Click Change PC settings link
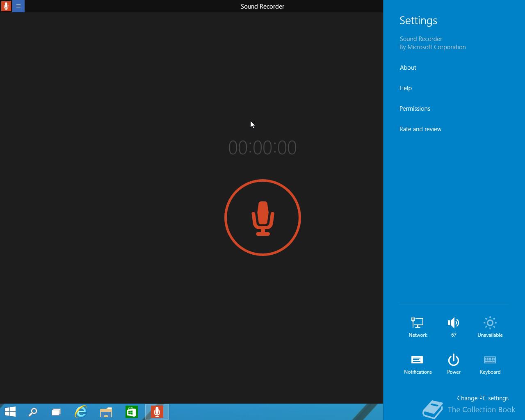The image size is (525, 420). (483, 398)
